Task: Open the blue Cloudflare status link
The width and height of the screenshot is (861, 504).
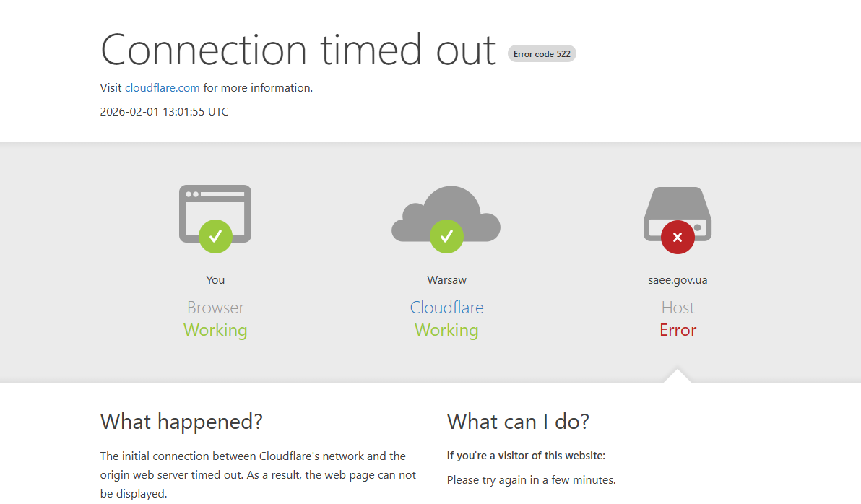Action: [x=446, y=308]
